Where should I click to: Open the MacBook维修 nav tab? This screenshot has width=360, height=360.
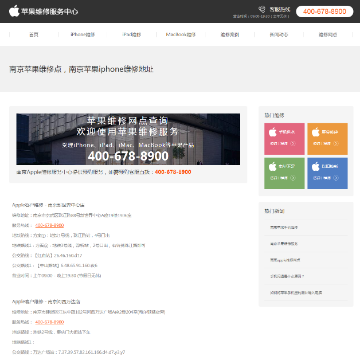(x=181, y=35)
